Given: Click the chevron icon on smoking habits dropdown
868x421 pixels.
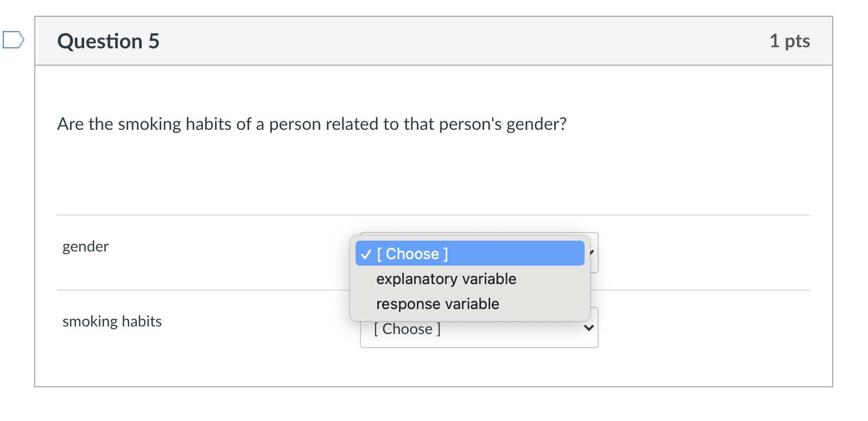Looking at the screenshot, I should pos(588,328).
